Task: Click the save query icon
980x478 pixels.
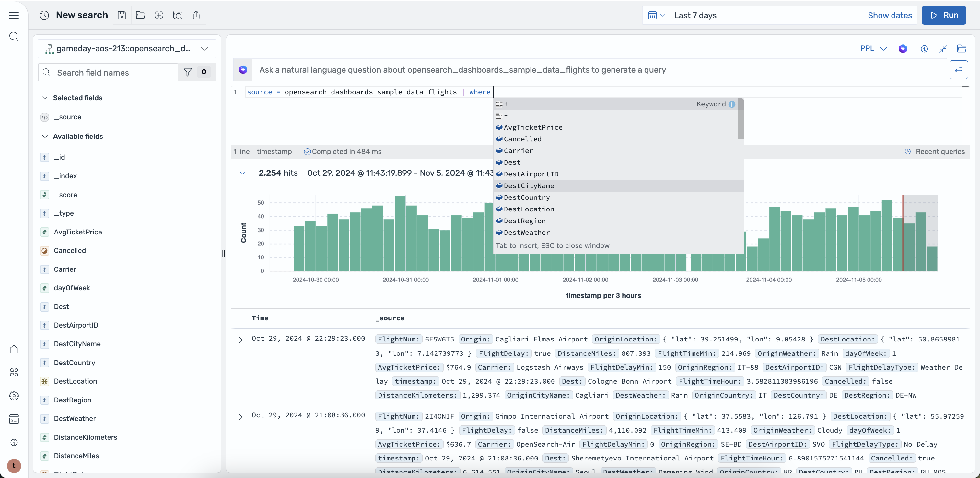Action: (x=122, y=15)
